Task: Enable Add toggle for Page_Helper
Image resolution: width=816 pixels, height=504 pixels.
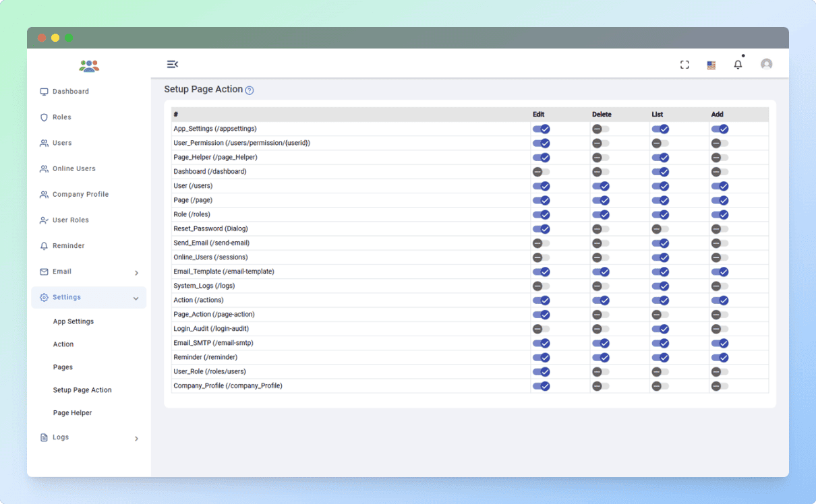Action: pyautogui.click(x=720, y=158)
